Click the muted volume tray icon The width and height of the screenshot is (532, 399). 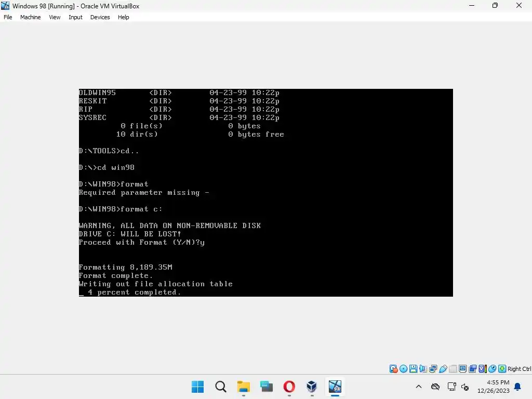tap(465, 387)
